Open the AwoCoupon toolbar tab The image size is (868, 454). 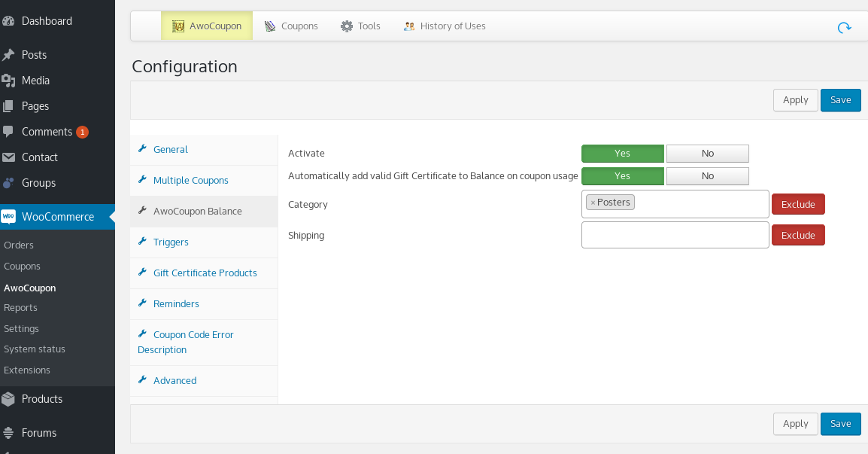[x=207, y=26]
